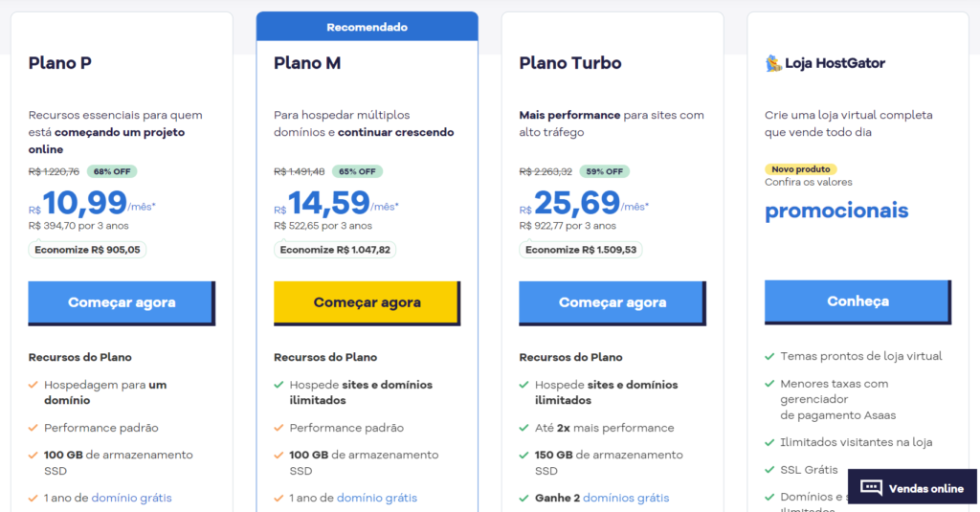Click the green checkmark beside Temas prontos de loja virtual

[769, 356]
